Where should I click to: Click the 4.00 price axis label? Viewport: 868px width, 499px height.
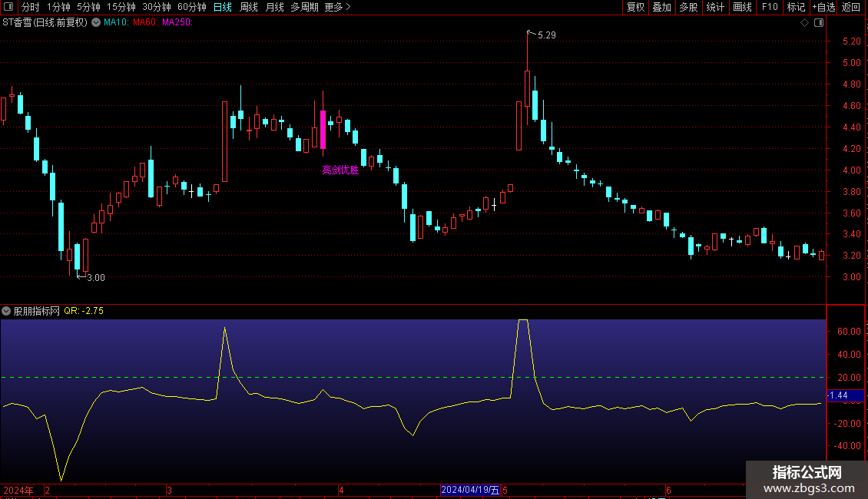pyautogui.click(x=851, y=170)
